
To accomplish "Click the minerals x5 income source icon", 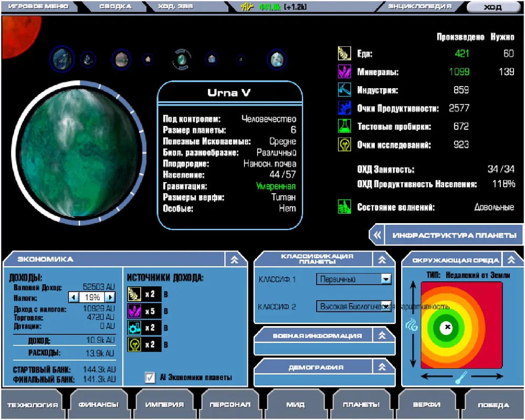I will [x=134, y=311].
